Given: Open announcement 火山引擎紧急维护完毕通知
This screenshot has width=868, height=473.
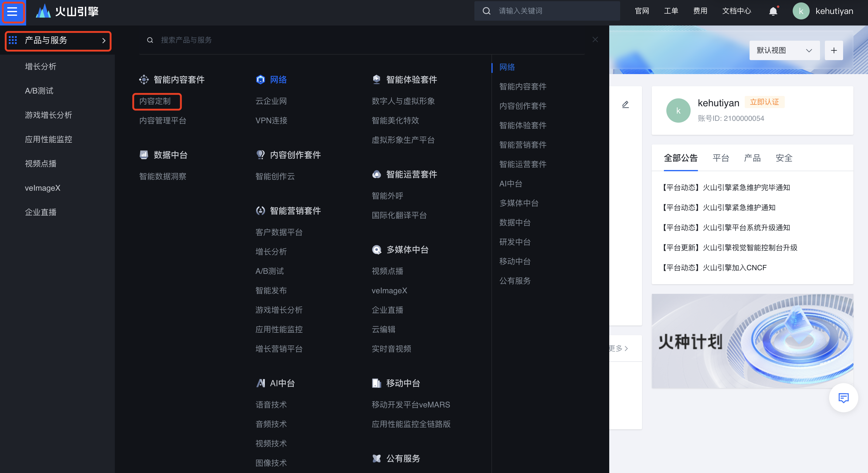Looking at the screenshot, I should click(x=726, y=188).
